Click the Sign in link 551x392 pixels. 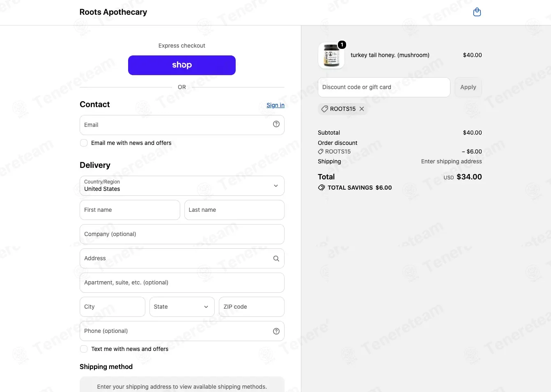[x=275, y=105]
